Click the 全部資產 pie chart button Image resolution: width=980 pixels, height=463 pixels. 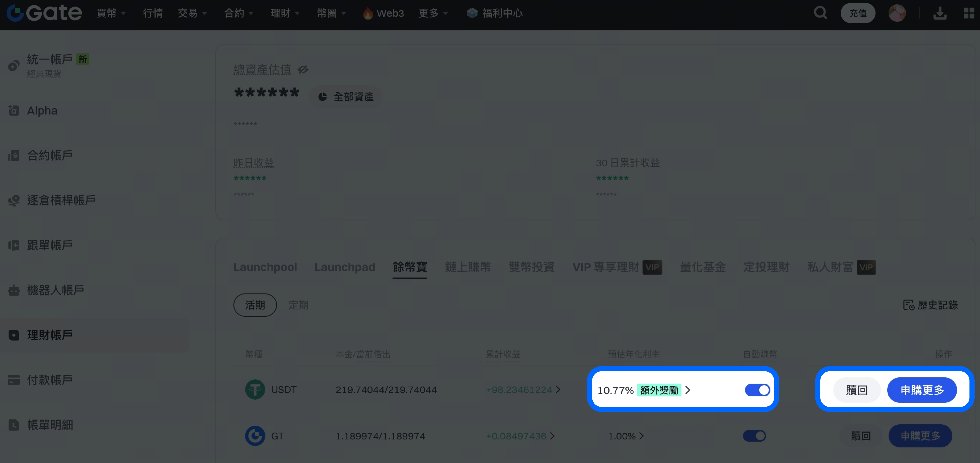click(345, 97)
